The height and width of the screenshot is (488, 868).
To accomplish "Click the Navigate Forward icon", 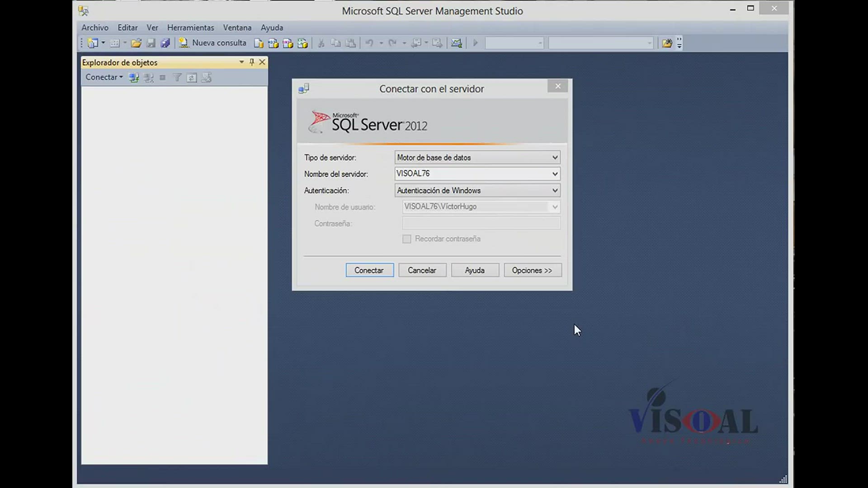I will 437,43.
